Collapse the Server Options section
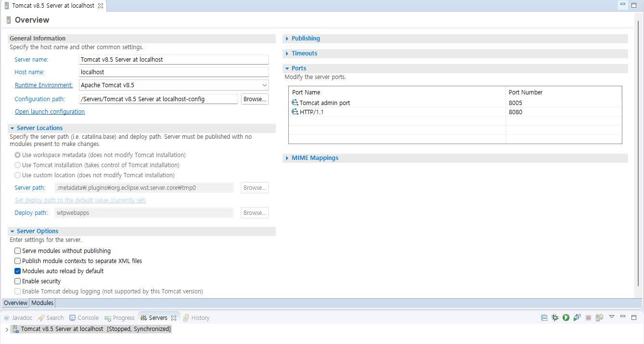The image size is (644, 344). coord(13,231)
